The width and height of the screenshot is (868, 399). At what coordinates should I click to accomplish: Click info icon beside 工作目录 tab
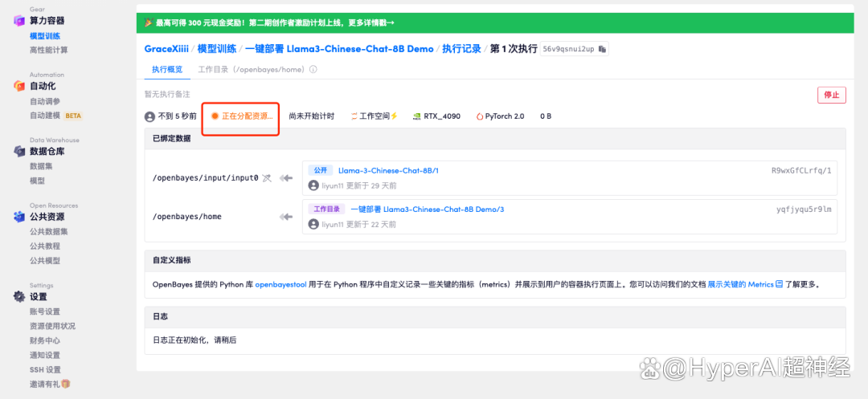pos(313,70)
